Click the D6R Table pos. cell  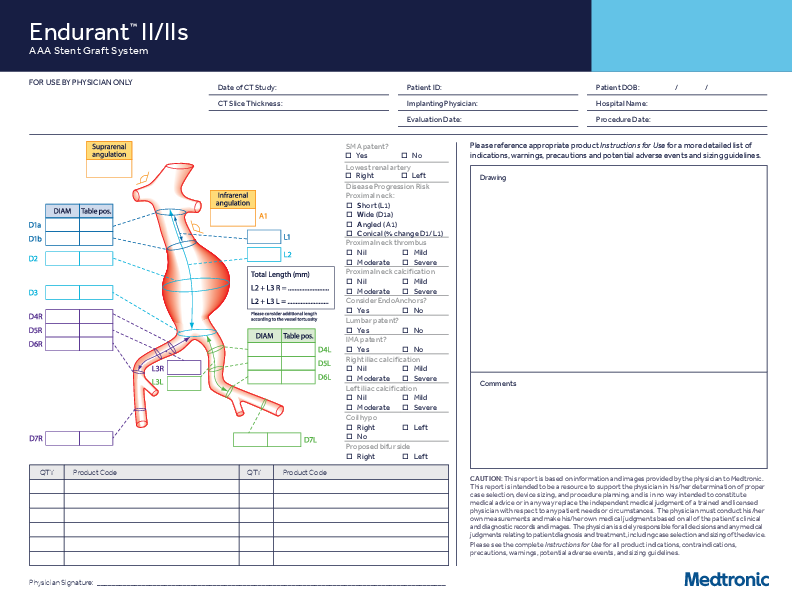click(x=96, y=344)
